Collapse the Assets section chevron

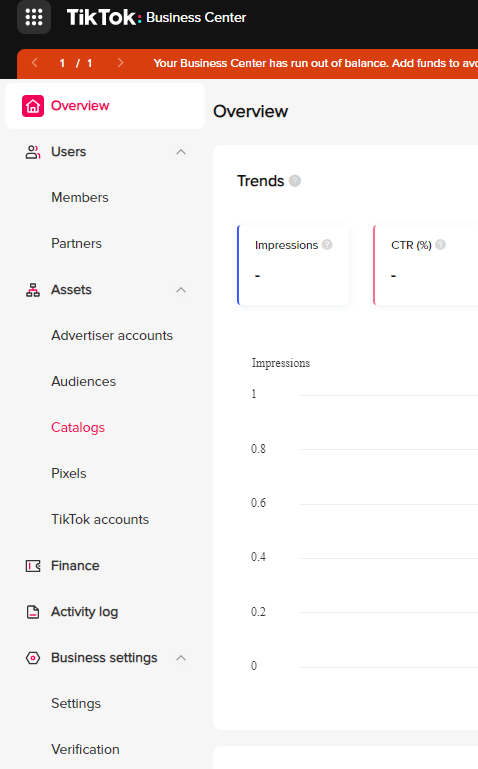181,290
